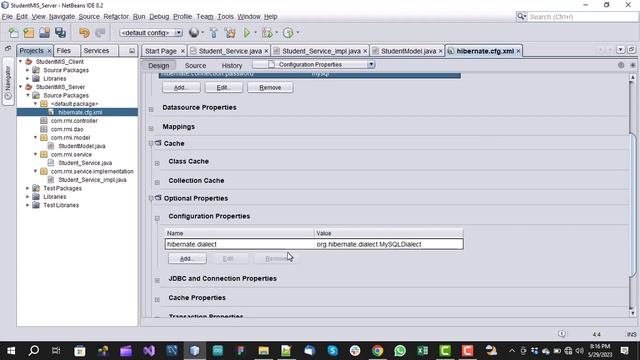Build Project with the hammer icon

[213, 33]
